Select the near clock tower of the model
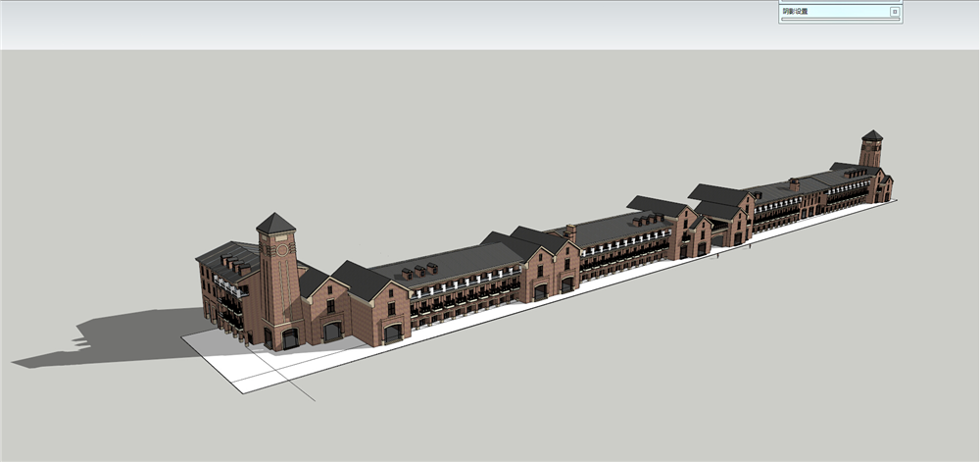The image size is (980, 462). 280,282
